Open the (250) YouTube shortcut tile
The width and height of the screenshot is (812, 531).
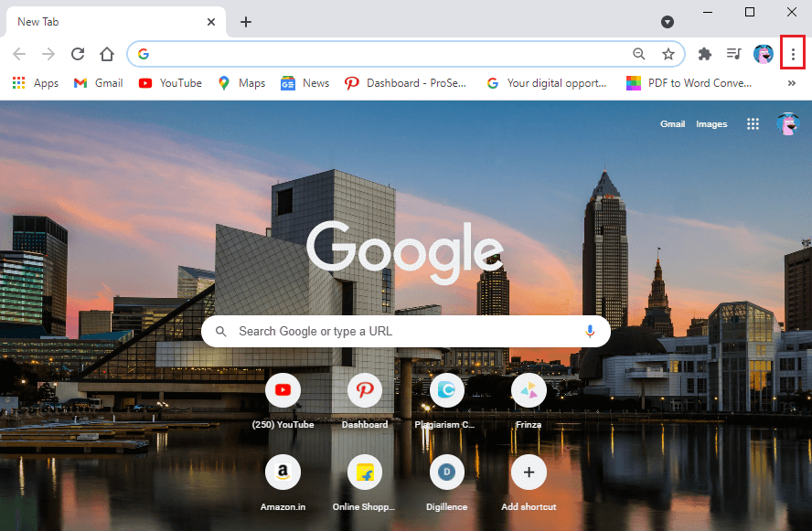pos(283,401)
